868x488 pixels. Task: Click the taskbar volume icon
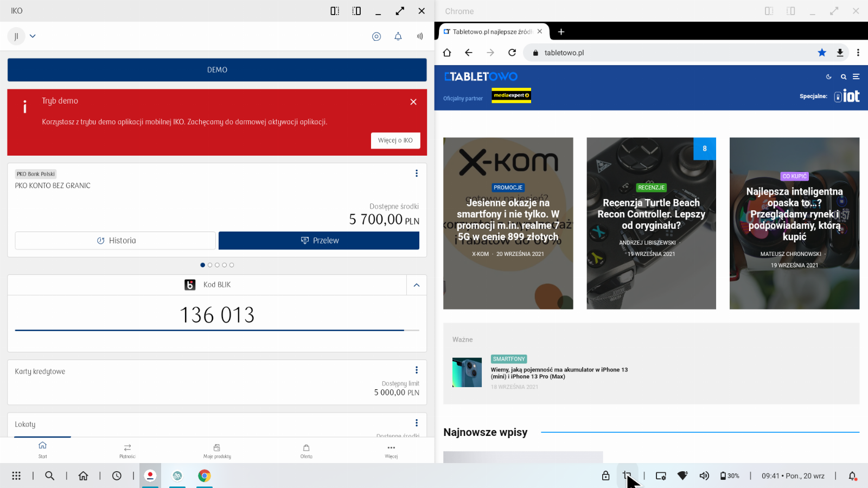704,476
